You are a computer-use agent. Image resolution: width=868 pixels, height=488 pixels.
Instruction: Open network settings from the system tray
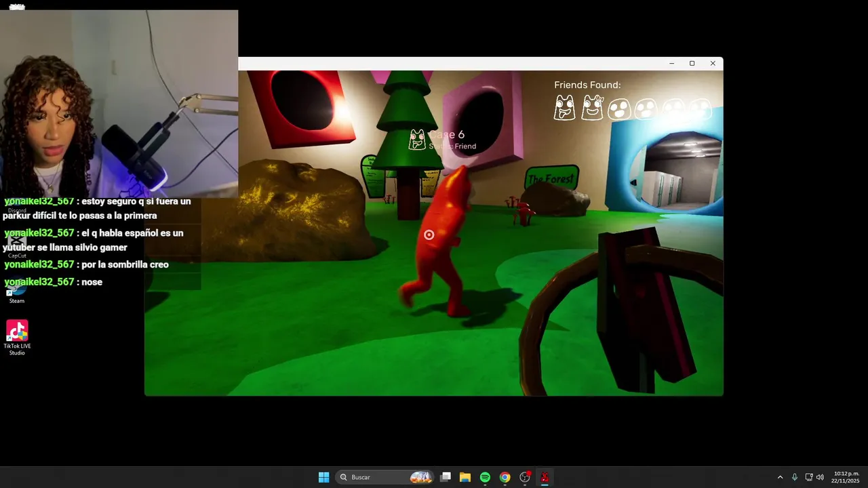tap(808, 477)
